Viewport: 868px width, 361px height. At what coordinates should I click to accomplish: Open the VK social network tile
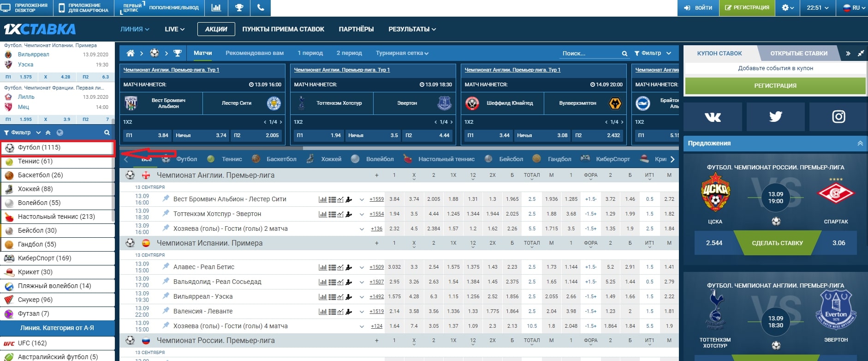point(713,117)
